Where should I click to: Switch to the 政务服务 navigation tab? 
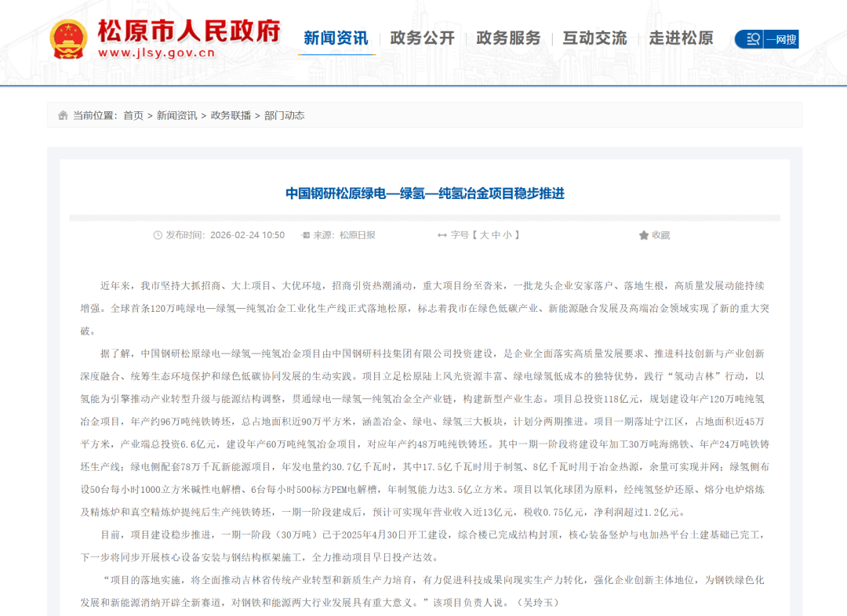click(508, 37)
